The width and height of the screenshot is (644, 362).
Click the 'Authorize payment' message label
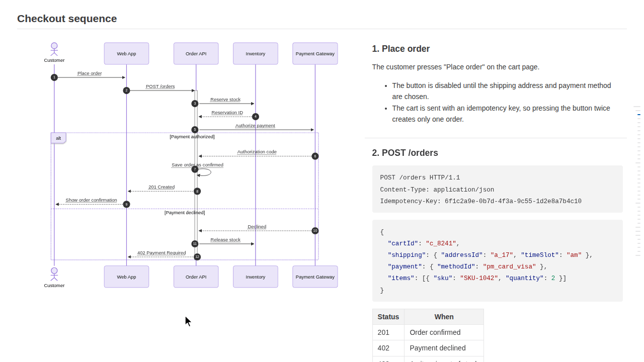[x=255, y=126]
